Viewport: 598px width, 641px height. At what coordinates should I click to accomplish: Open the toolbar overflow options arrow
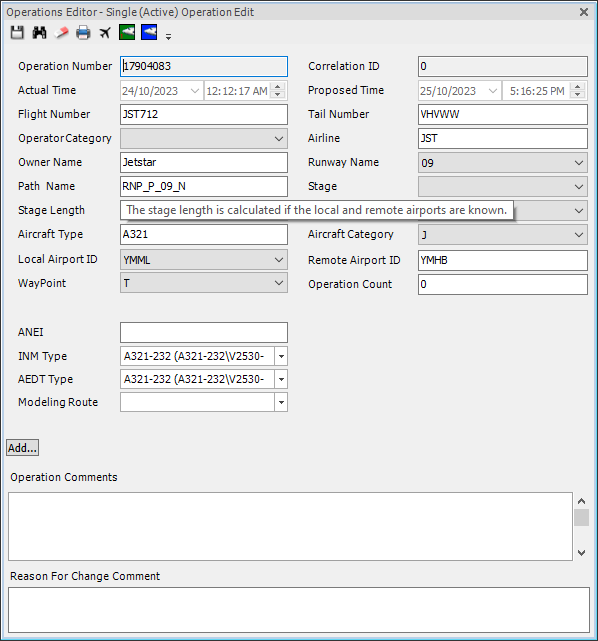168,37
